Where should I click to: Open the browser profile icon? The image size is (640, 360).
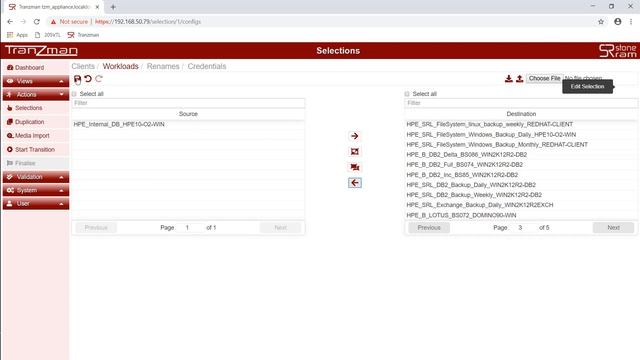[x=618, y=22]
